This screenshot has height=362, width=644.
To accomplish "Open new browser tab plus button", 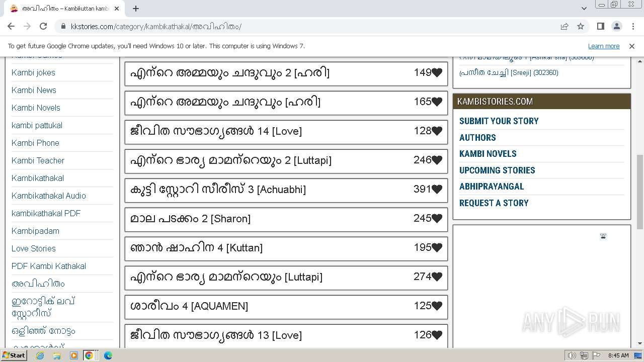I will pyautogui.click(x=136, y=9).
